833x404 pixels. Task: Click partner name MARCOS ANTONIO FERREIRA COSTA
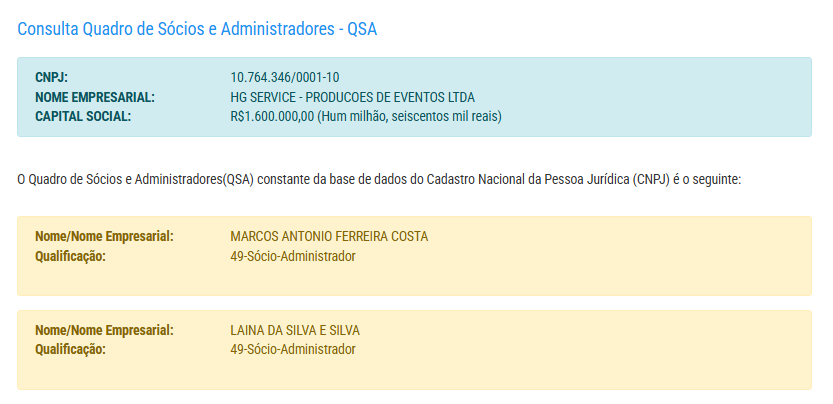(329, 237)
